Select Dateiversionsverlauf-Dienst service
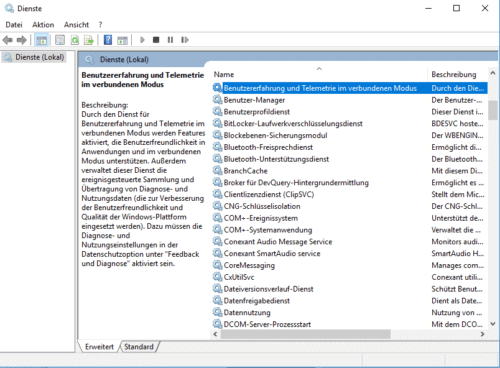 click(269, 289)
